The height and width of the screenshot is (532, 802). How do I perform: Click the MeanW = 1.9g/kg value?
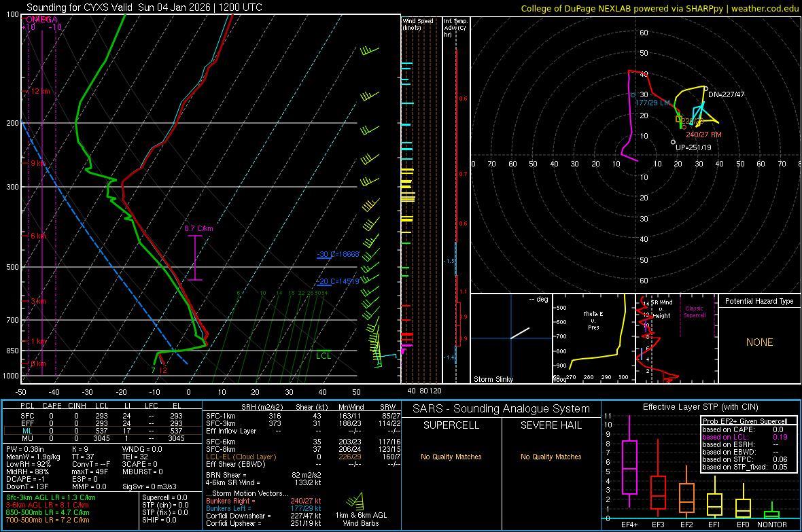click(33, 457)
